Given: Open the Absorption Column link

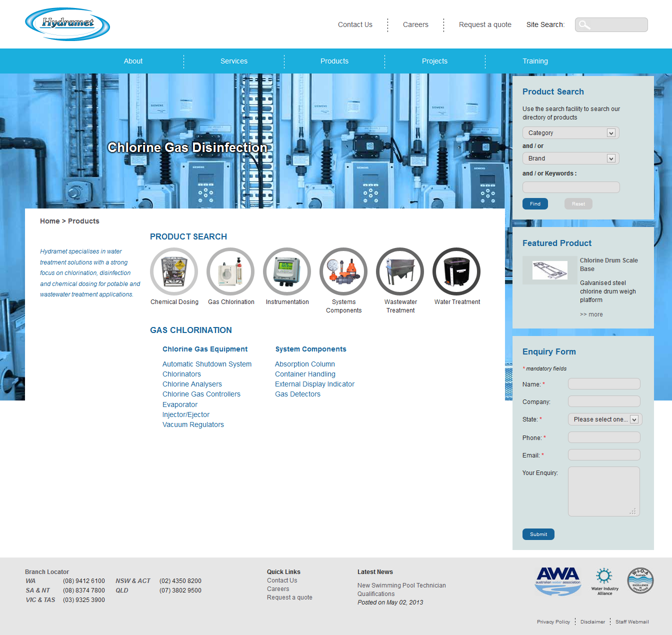Looking at the screenshot, I should click(305, 364).
